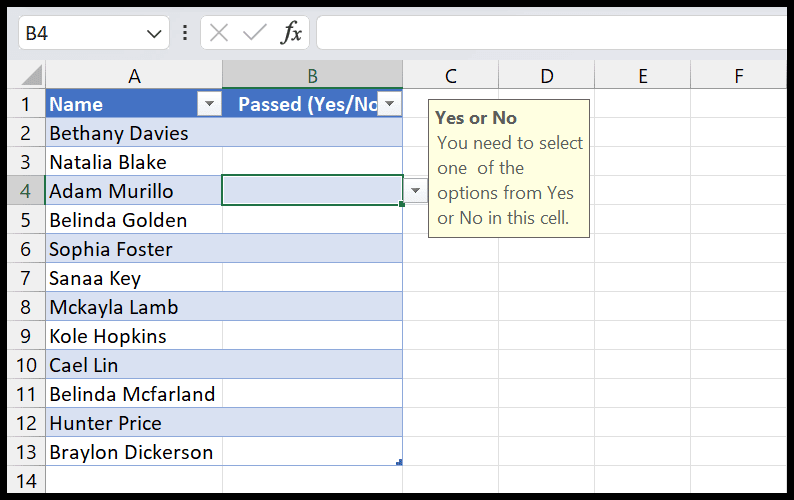This screenshot has width=794, height=500.
Task: Select the Braylon Dickerson cell
Action: point(134,452)
